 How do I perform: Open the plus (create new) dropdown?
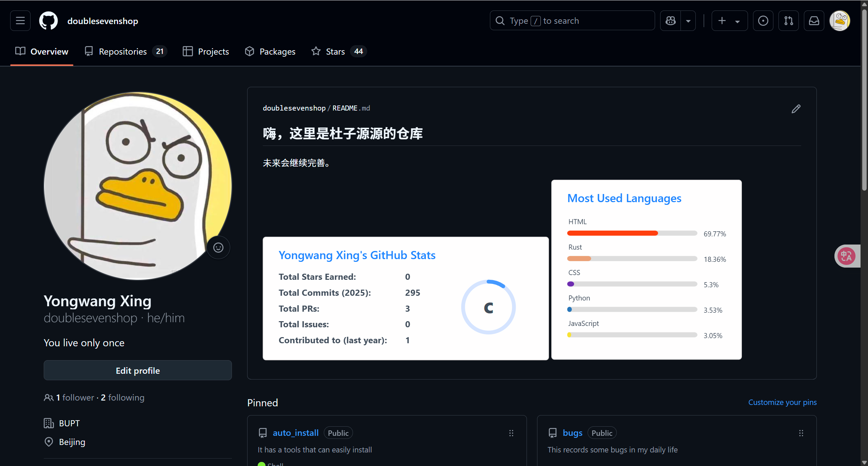[x=729, y=21]
